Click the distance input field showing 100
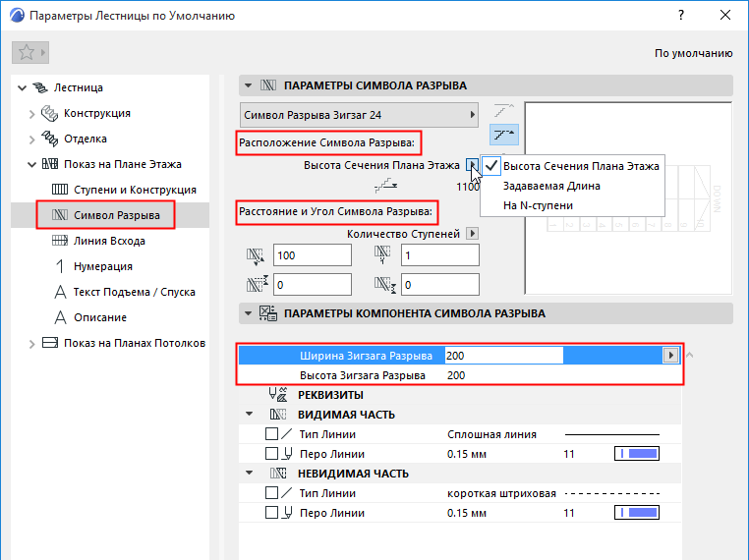 (x=313, y=255)
